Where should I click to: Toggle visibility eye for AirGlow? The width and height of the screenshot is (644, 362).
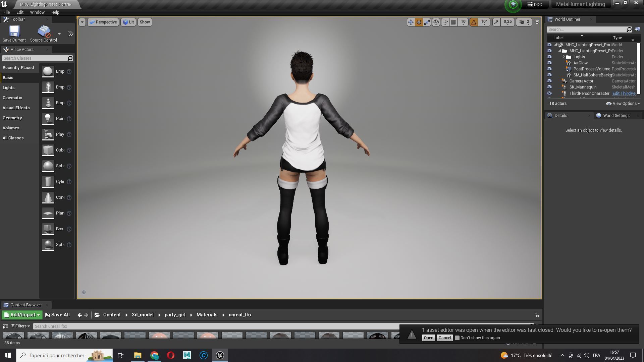point(549,63)
